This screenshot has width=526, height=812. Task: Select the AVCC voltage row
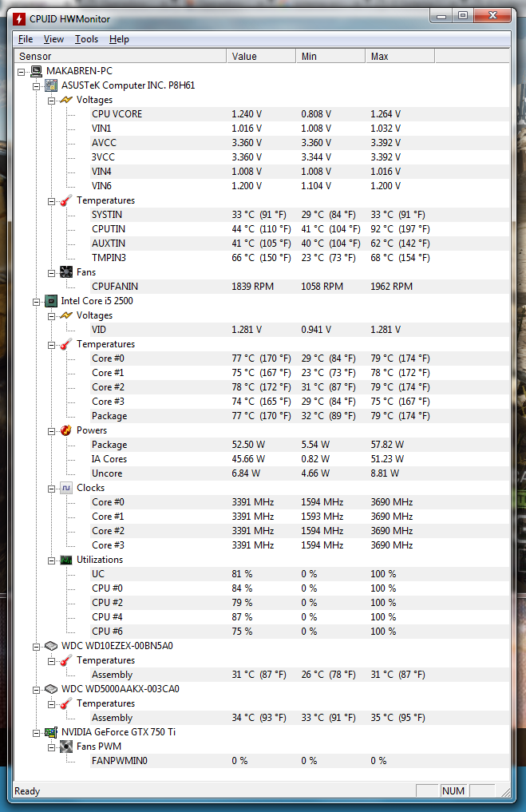point(299,143)
